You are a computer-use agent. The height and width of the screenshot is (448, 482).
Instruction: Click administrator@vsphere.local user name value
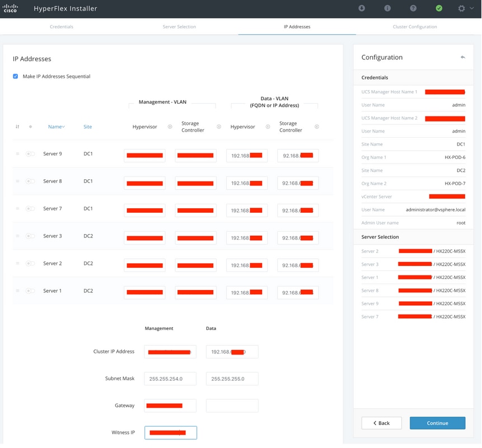(x=436, y=209)
